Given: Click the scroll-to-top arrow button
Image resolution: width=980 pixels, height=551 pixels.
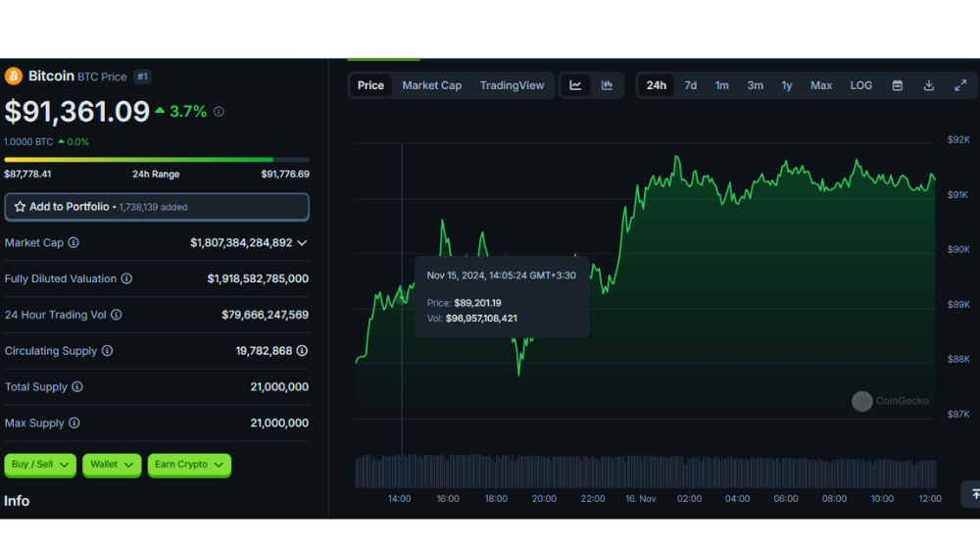Looking at the screenshot, I should 974,494.
